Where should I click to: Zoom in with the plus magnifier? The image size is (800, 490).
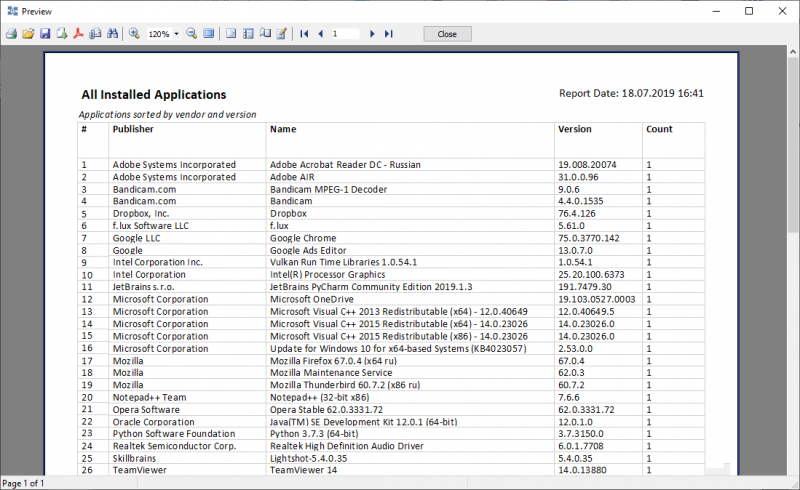[134, 34]
